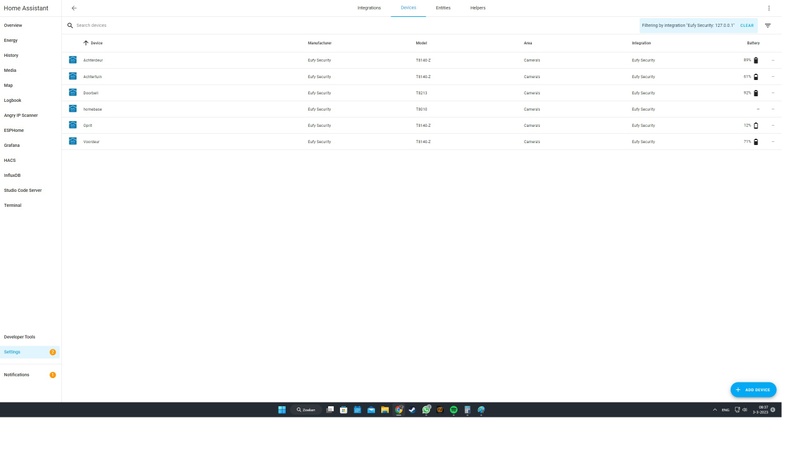
Task: Open Windows Start menu
Action: (282, 410)
